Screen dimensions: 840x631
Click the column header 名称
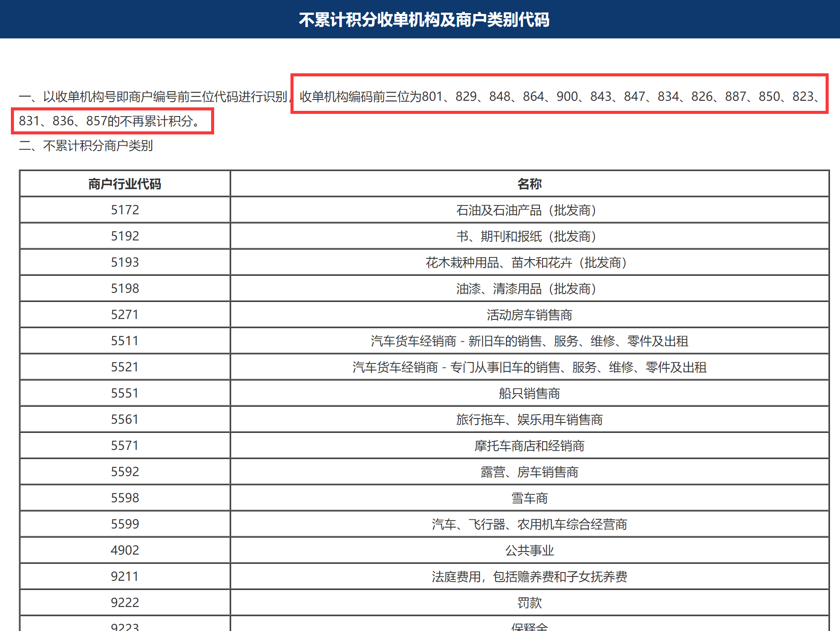point(529,184)
